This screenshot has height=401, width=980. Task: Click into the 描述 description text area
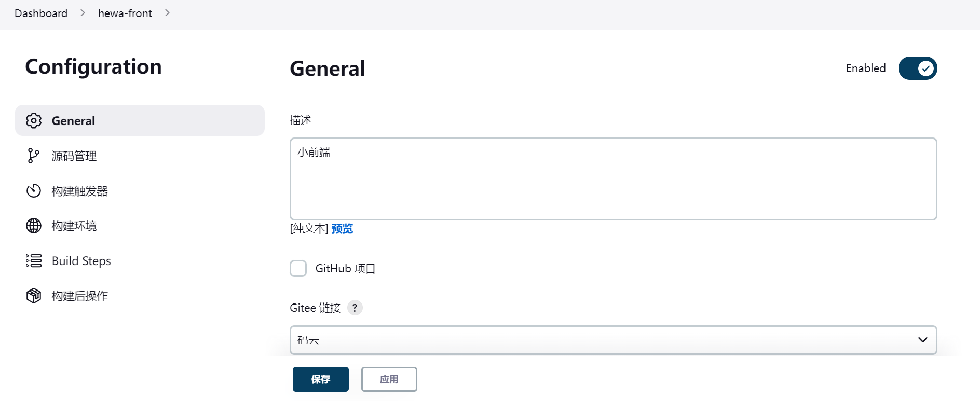click(x=613, y=179)
